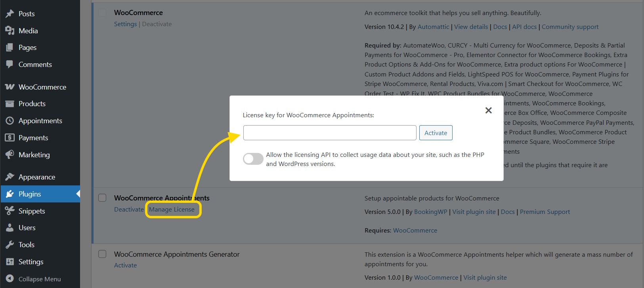Image resolution: width=644 pixels, height=288 pixels.
Task: Visit plugin site for WooCommerce Appointments
Action: coord(474,212)
